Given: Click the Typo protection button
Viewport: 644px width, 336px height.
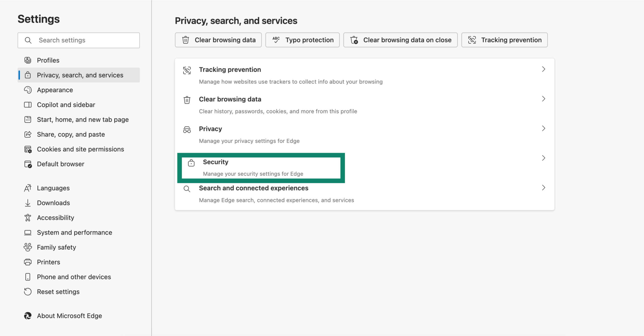Looking at the screenshot, I should tap(302, 40).
